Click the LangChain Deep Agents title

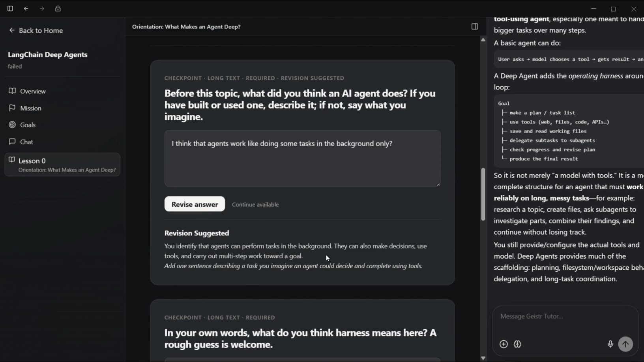[48, 54]
